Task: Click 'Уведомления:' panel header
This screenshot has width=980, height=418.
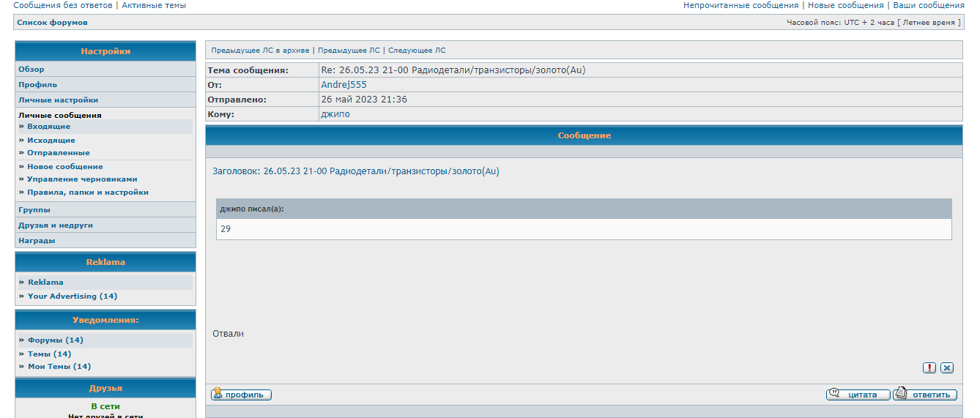Action: (105, 320)
